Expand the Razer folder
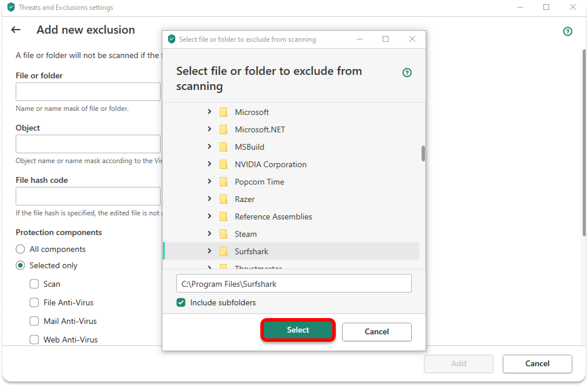The height and width of the screenshot is (386, 588). tap(209, 199)
